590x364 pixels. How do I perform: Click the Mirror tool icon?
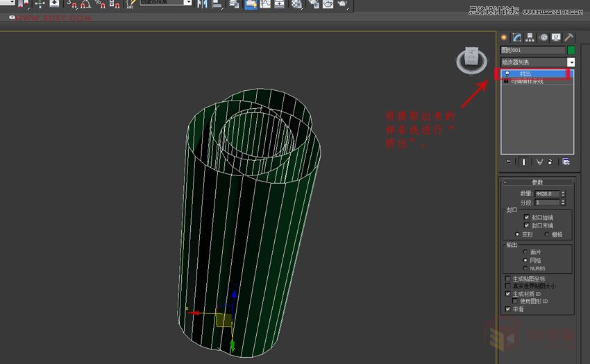(x=203, y=3)
